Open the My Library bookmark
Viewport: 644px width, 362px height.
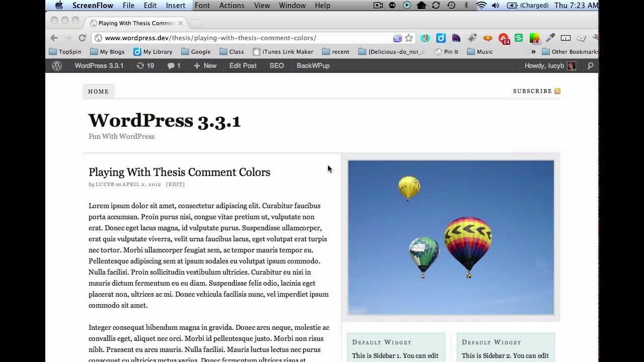coord(153,51)
